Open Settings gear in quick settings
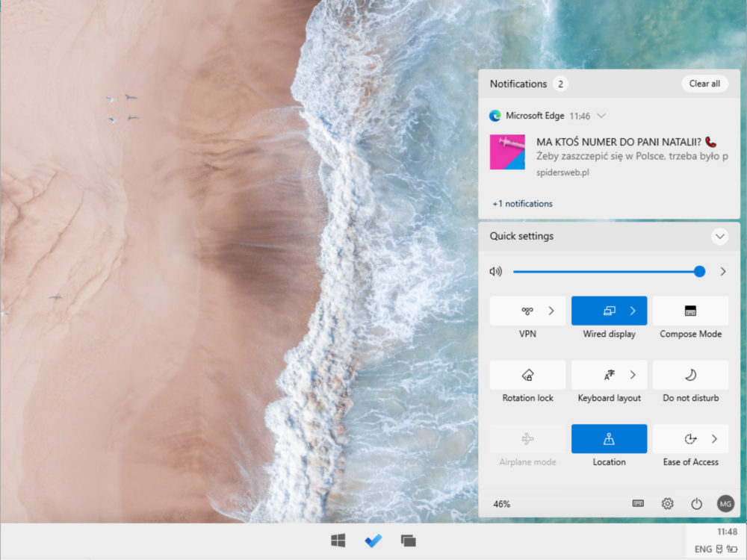This screenshot has width=747, height=560. click(667, 503)
